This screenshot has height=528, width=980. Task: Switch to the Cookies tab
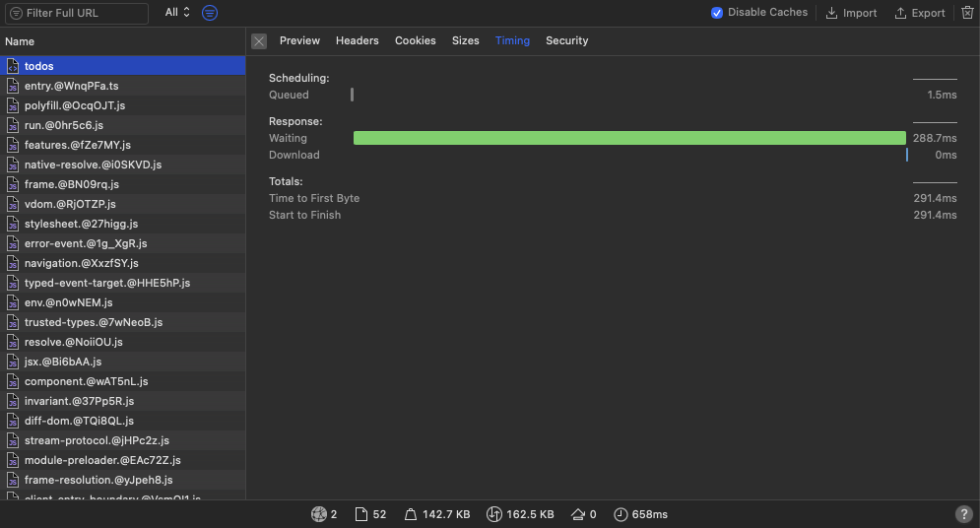(415, 40)
